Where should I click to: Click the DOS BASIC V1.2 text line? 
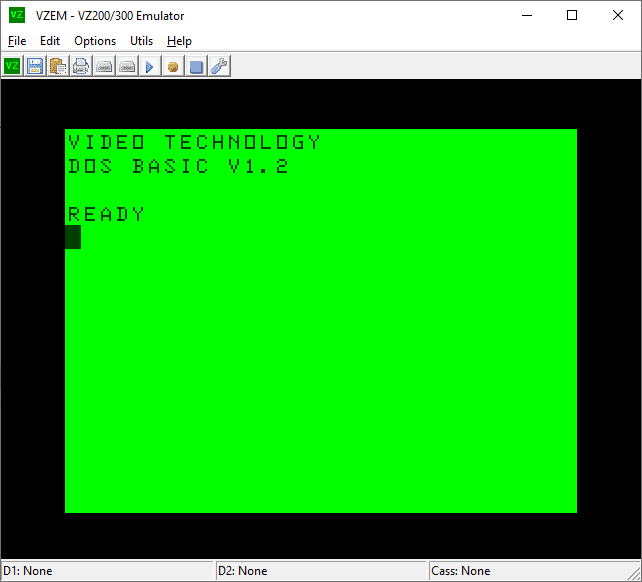pos(178,166)
